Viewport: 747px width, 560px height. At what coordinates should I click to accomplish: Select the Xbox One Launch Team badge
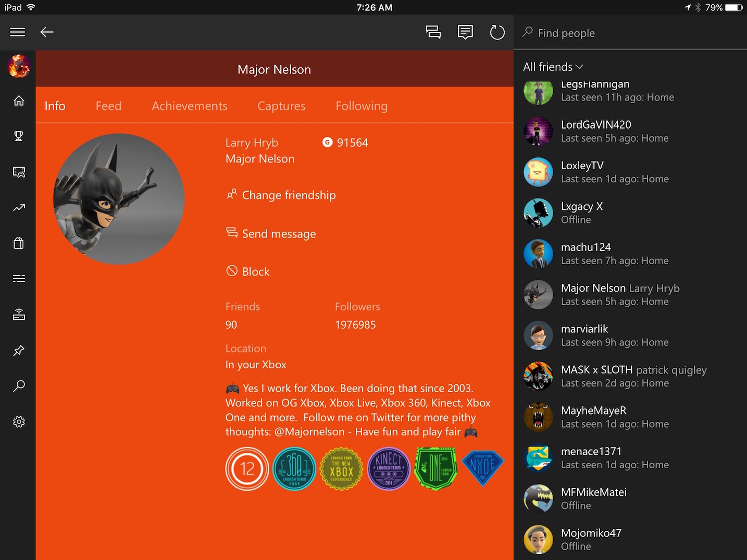pos(435,469)
